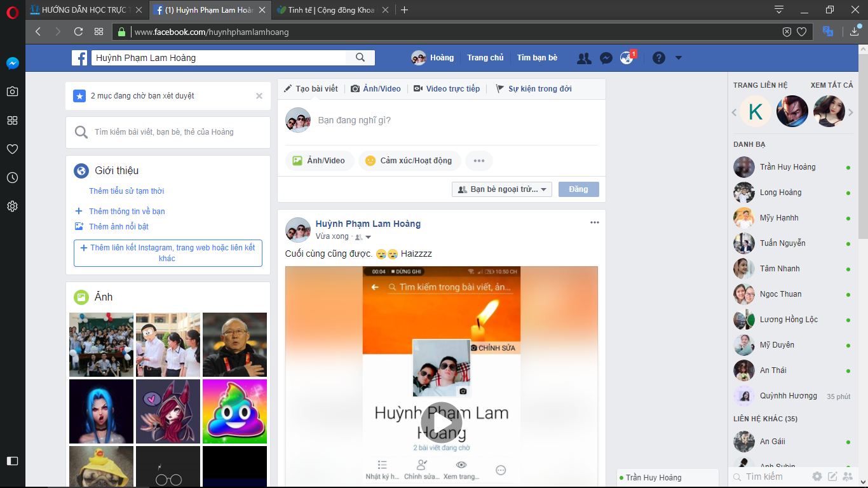The image size is (868, 488).
Task: Click the Facebook search magnifier button
Action: coord(360,58)
